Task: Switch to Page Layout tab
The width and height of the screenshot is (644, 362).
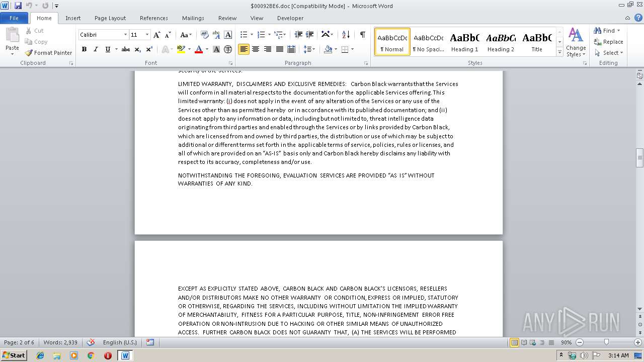Action: tap(110, 18)
